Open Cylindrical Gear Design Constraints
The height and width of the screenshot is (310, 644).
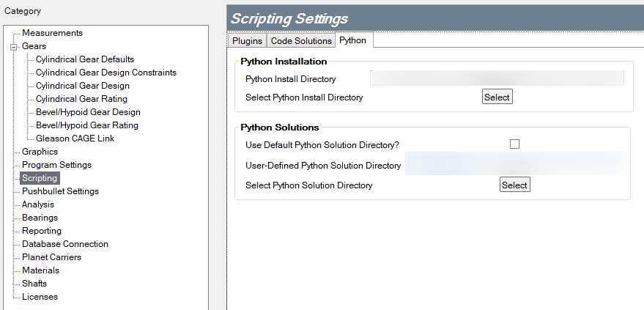pos(106,73)
